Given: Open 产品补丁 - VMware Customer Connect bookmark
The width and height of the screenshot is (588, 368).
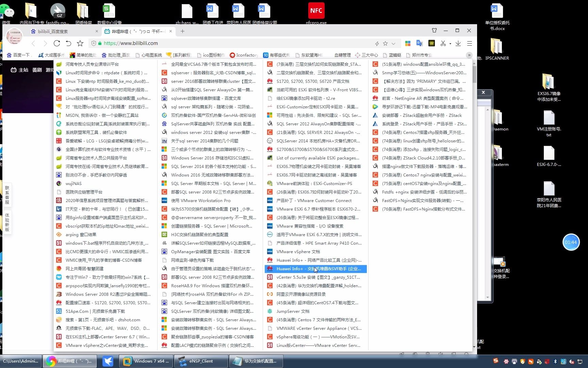Looking at the screenshot, I should pos(315,200).
